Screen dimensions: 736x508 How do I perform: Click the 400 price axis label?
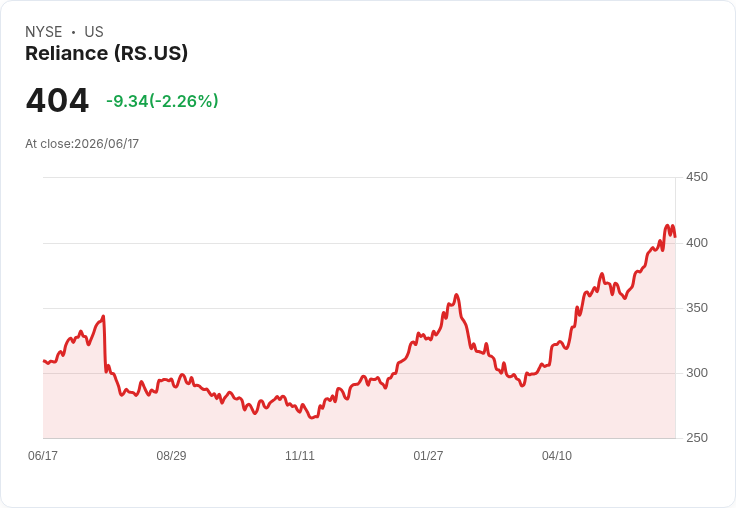(697, 243)
